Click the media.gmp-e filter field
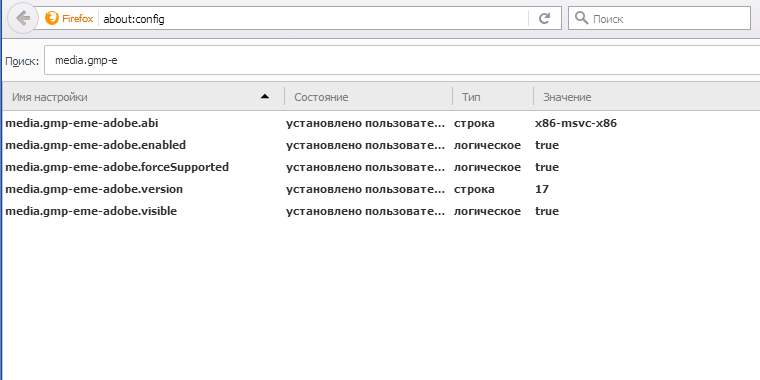 coord(402,61)
